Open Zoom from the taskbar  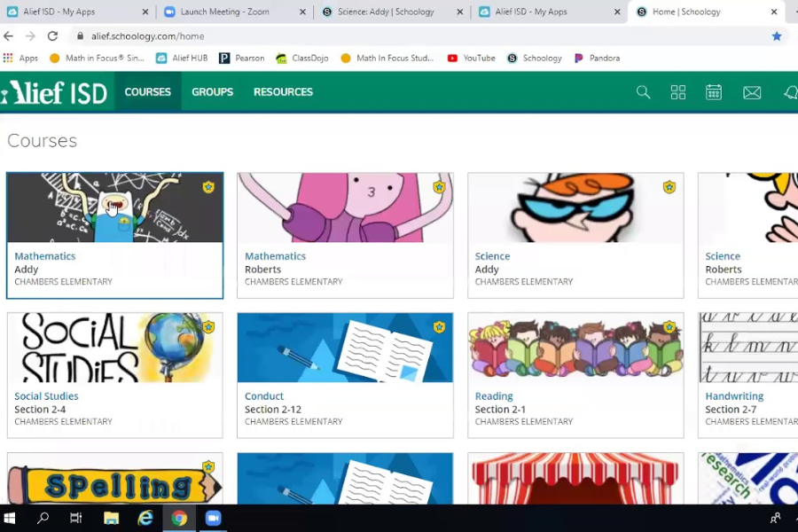click(x=213, y=518)
